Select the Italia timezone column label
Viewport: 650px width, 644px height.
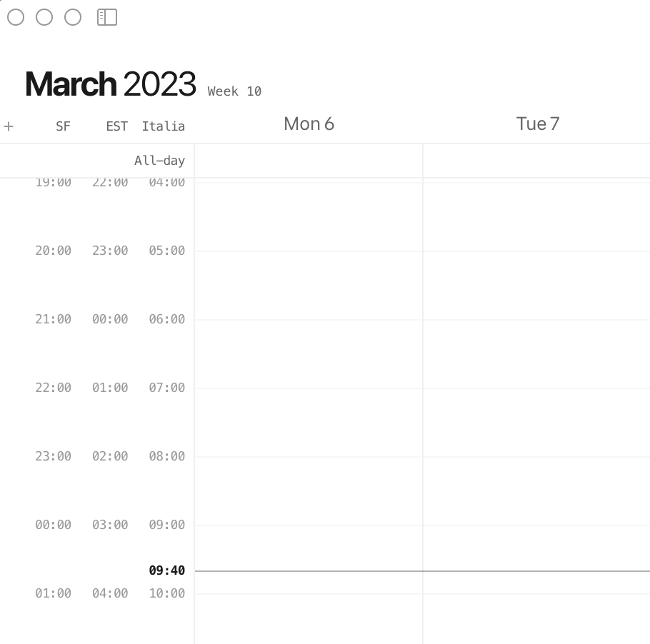click(x=164, y=126)
